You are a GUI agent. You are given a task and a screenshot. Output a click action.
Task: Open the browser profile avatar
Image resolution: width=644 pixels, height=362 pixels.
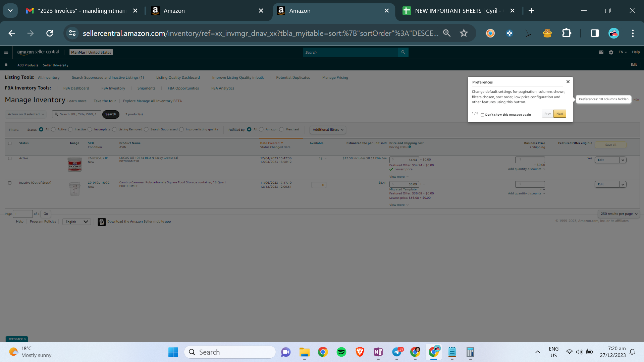[x=614, y=33]
